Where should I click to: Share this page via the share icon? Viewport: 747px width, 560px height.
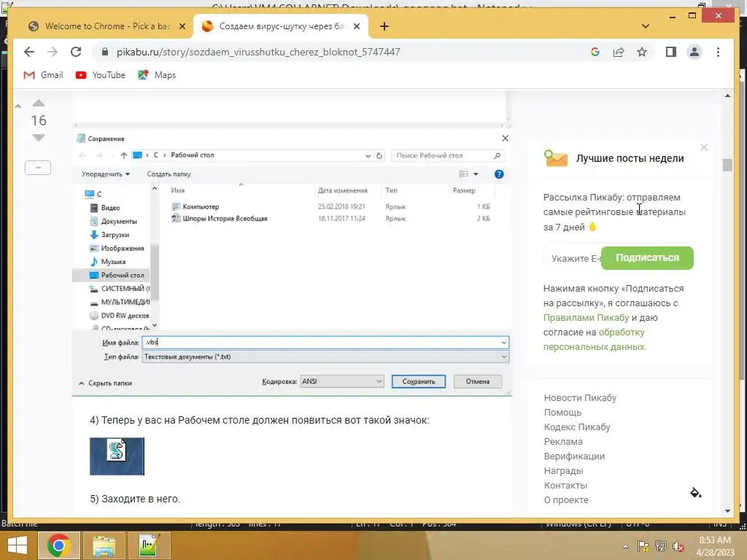coord(619,52)
